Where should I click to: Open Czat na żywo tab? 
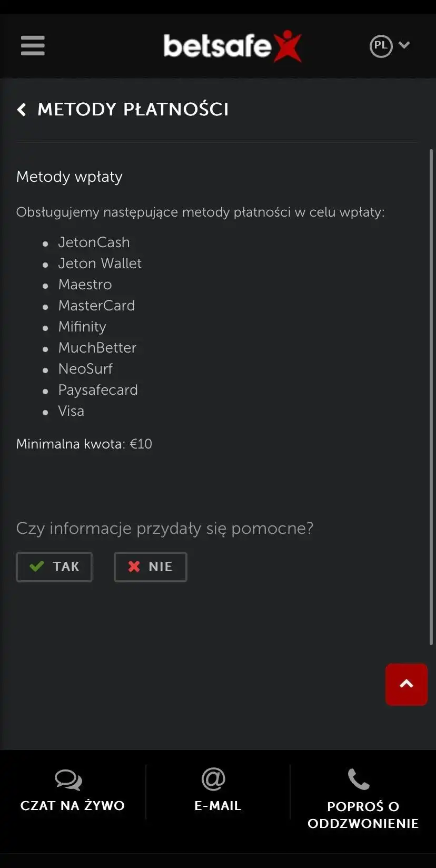click(x=73, y=805)
